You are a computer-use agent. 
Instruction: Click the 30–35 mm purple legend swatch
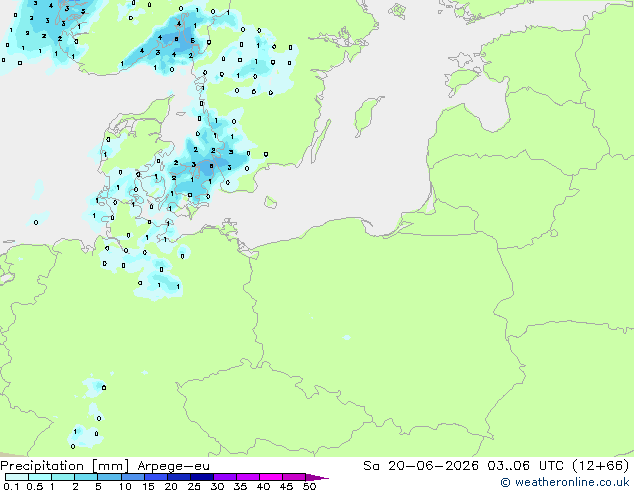[224, 477]
